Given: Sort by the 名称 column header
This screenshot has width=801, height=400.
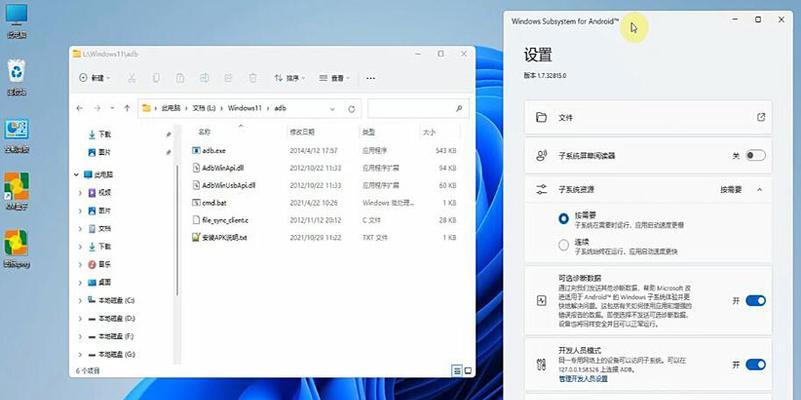Looking at the screenshot, I should click(204, 132).
